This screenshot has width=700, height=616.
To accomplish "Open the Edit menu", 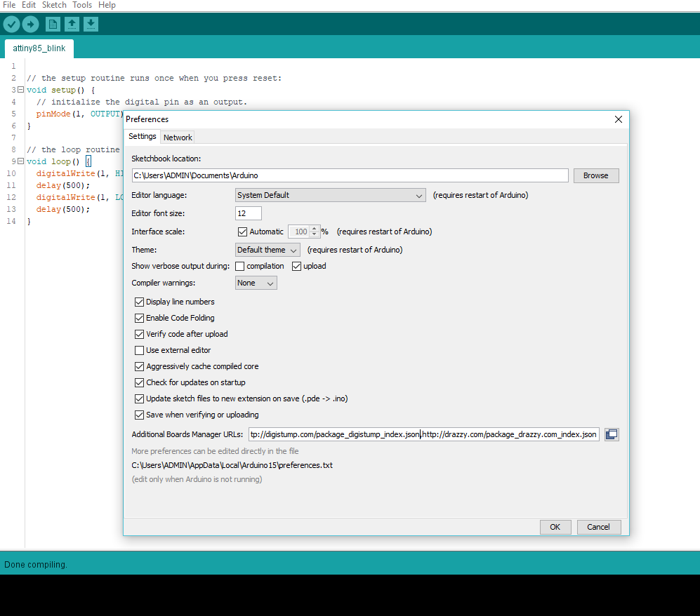I will 29,5.
